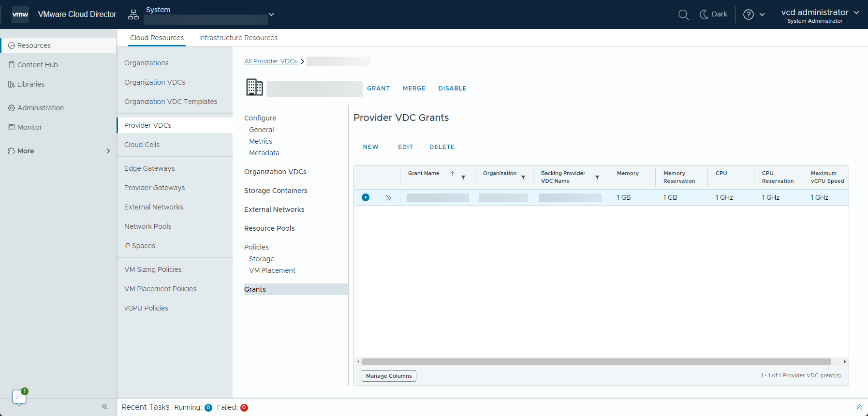Viewport: 868px width, 416px height.
Task: Open Storage policies section
Action: 262,259
